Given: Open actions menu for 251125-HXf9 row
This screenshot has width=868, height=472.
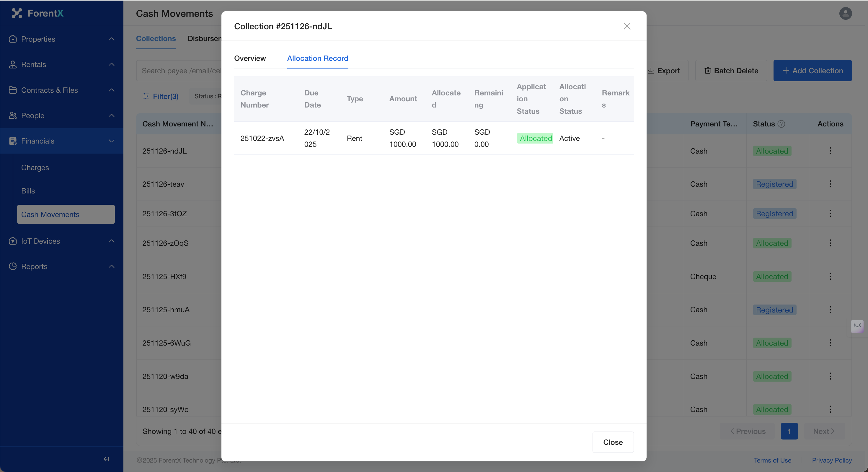Looking at the screenshot, I should [830, 276].
